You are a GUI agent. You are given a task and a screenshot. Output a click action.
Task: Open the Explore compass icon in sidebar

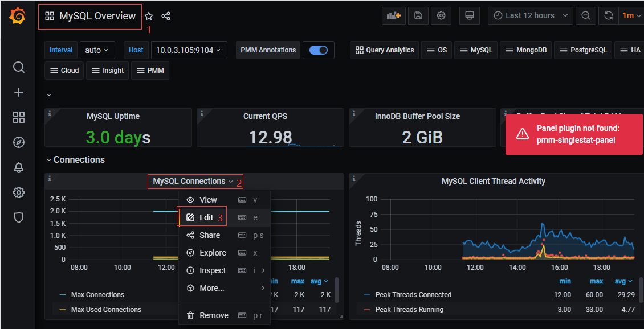coord(19,142)
